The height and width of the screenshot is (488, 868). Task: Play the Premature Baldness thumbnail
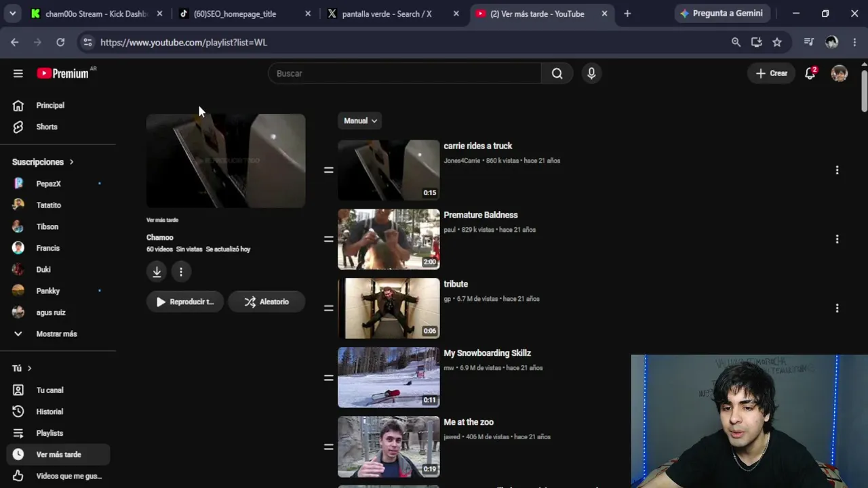coord(389,239)
